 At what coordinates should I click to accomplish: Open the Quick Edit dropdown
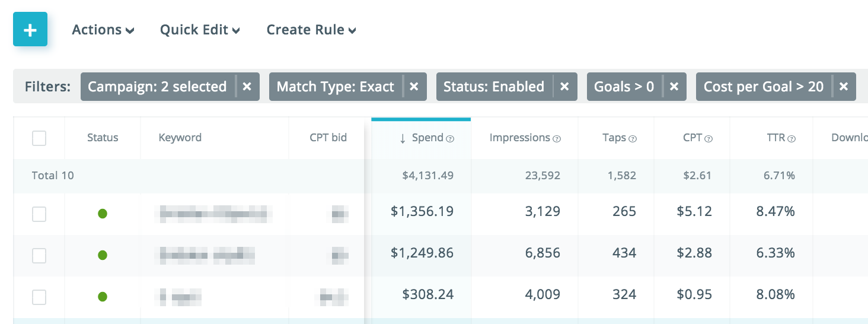[x=200, y=30]
